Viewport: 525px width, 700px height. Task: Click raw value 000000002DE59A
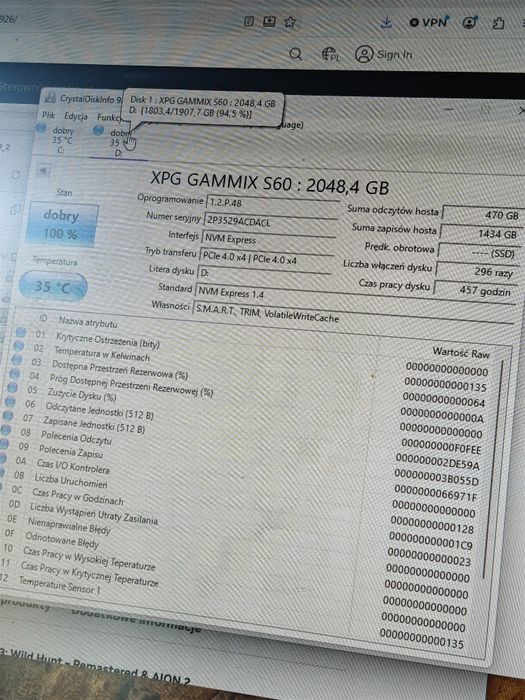pyautogui.click(x=438, y=462)
